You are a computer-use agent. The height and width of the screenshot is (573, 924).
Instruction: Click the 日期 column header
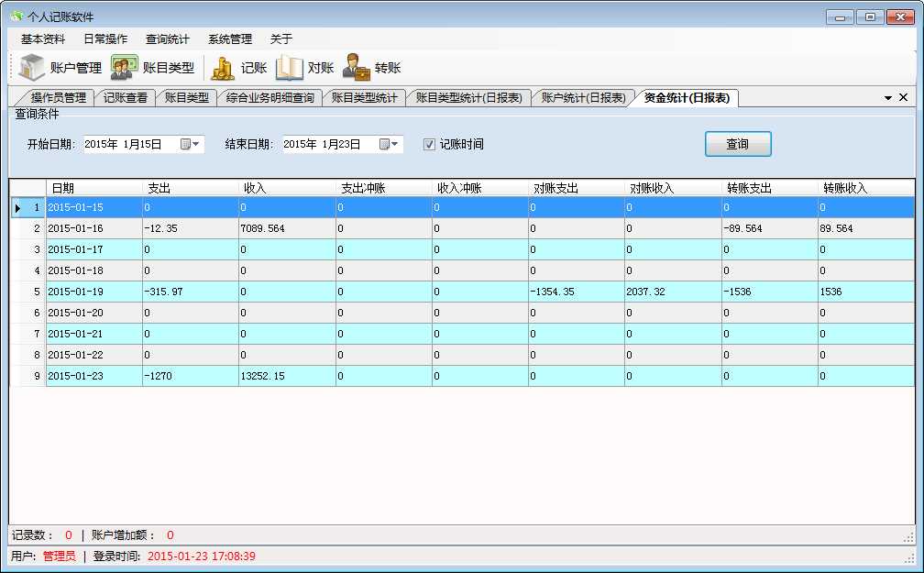pyautogui.click(x=94, y=188)
